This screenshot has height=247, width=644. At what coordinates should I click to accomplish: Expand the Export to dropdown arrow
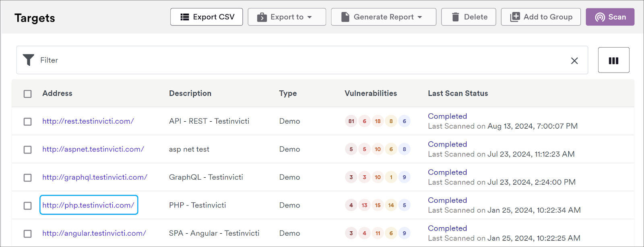pos(310,17)
